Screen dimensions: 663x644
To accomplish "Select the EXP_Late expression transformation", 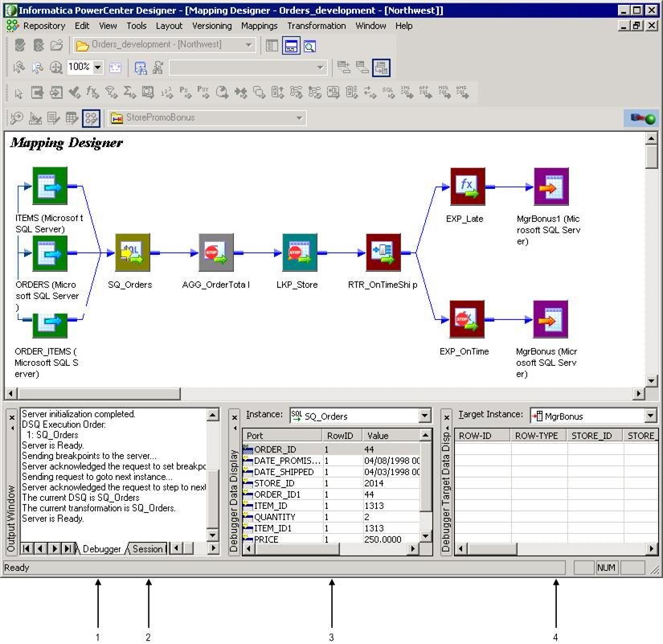I will click(x=467, y=187).
